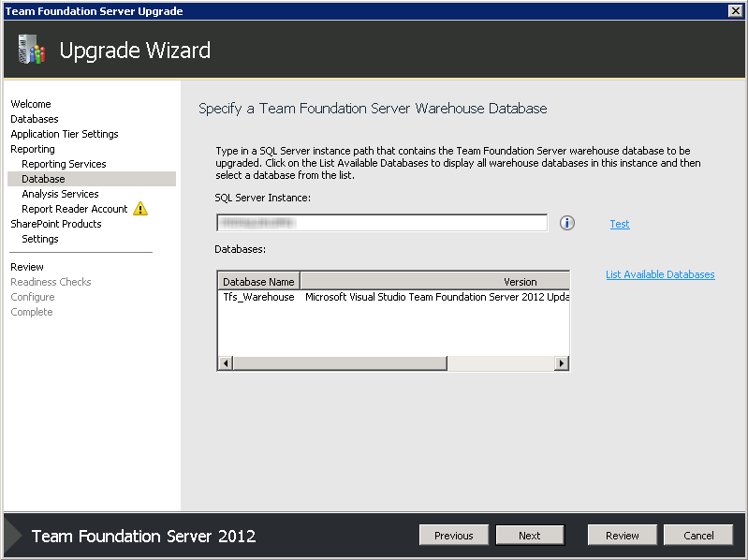Image resolution: width=748 pixels, height=560 pixels.
Task: Click the List Available Databases link
Action: point(660,274)
